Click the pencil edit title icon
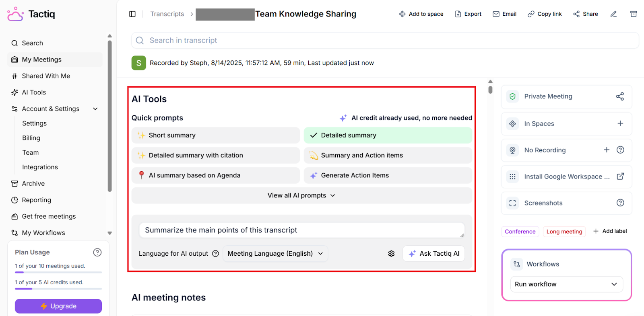Screen dimensions: 644x316 613,14
